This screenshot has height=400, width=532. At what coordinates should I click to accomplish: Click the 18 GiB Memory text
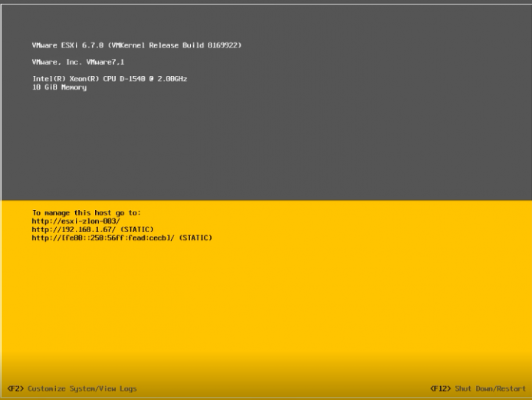pyautogui.click(x=59, y=87)
